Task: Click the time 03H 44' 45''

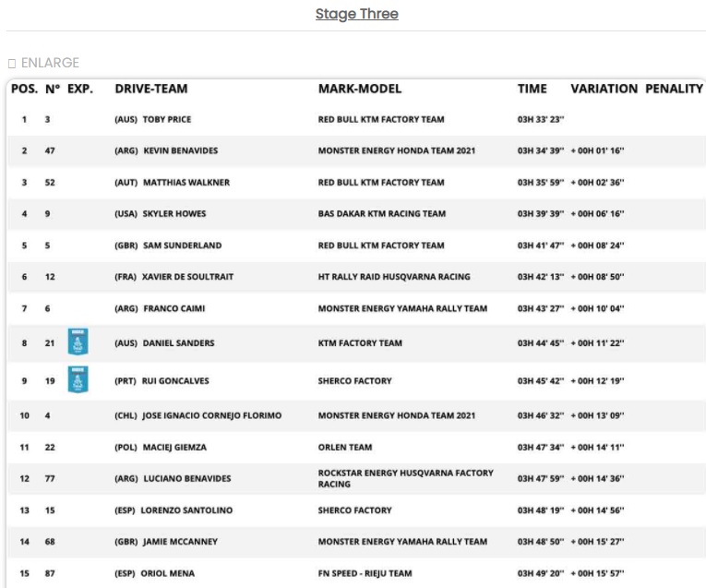Action: 541,343
